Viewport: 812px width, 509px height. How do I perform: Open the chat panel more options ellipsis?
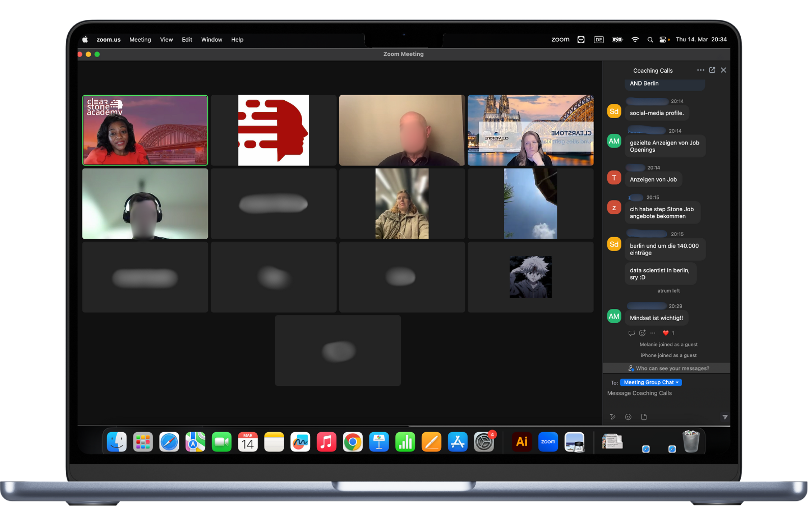tap(700, 70)
